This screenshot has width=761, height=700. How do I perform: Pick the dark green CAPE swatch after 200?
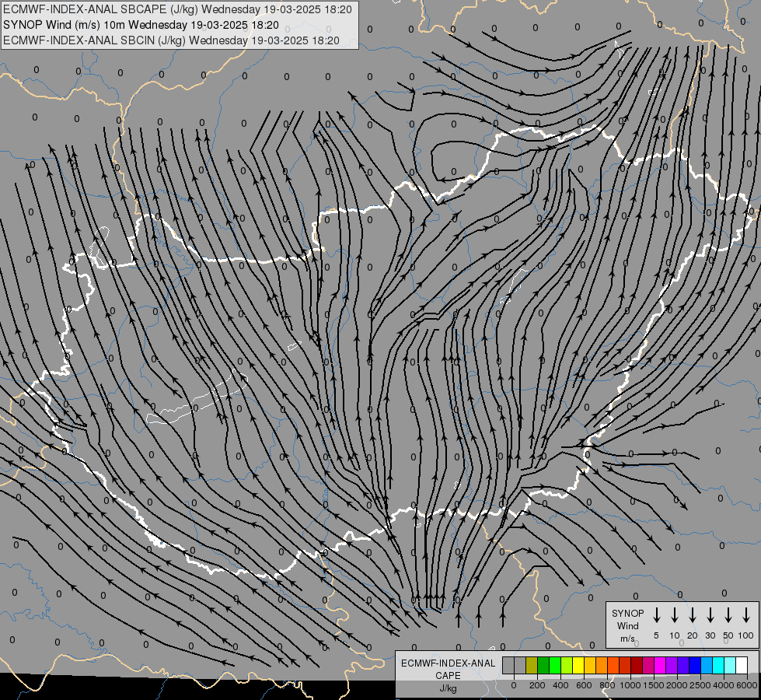[x=543, y=666]
